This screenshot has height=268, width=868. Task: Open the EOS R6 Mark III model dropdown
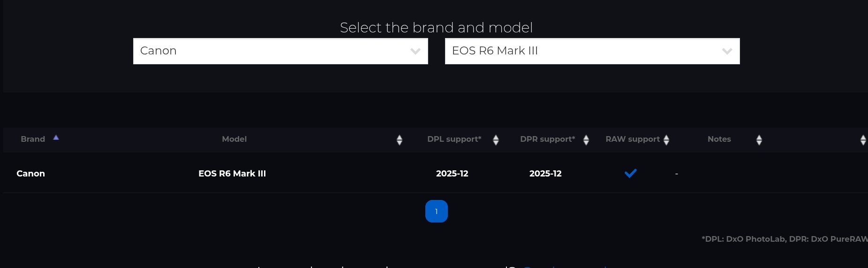[592, 51]
